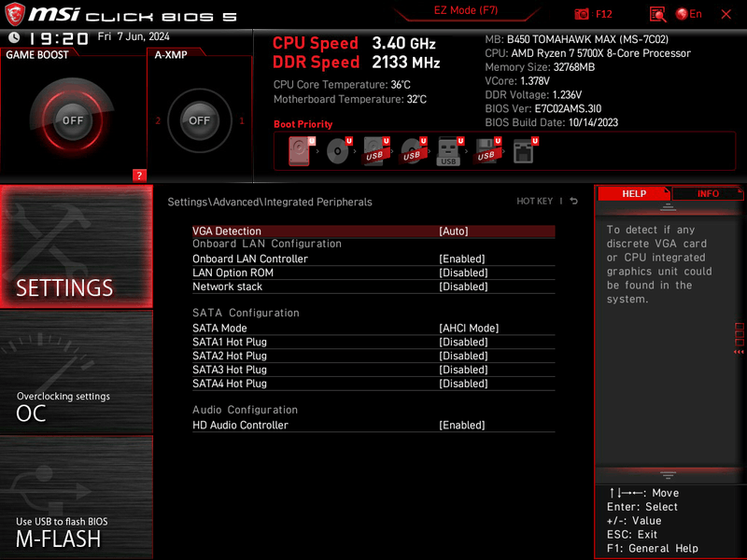Select the USB CD/DVD boot device icon

(x=413, y=151)
